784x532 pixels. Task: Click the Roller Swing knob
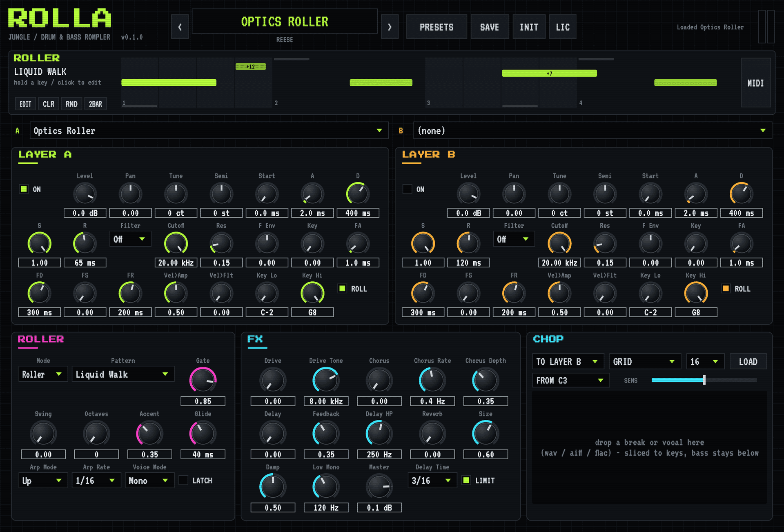click(43, 434)
